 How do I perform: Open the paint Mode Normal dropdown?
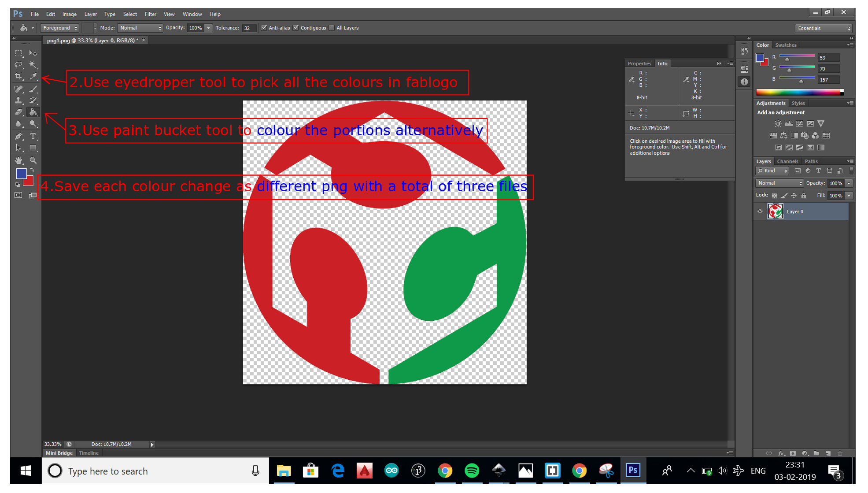pyautogui.click(x=140, y=28)
